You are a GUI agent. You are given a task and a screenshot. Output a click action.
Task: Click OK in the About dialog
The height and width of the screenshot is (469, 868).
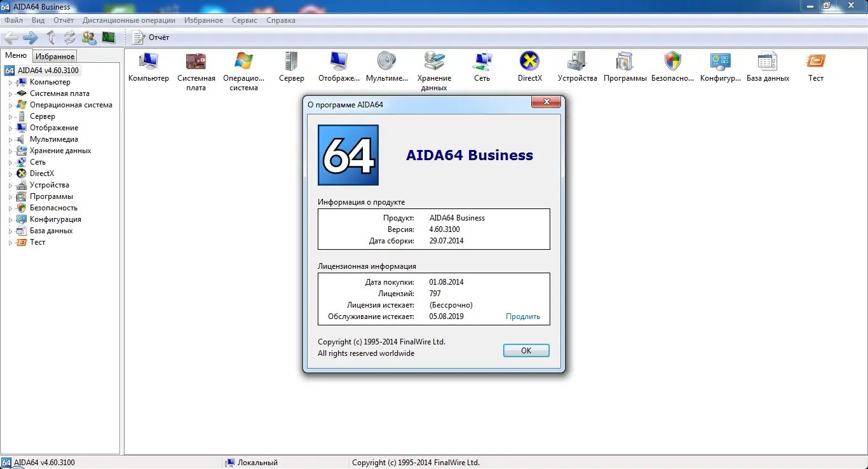pos(526,350)
